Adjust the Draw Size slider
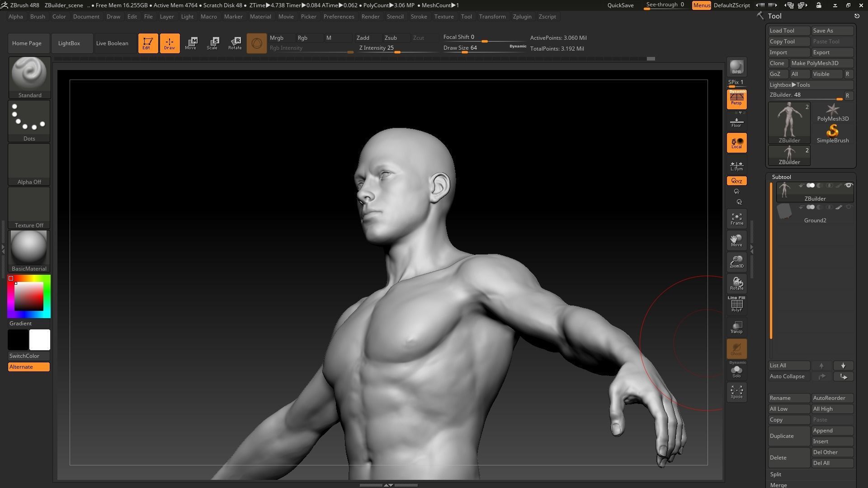The width and height of the screenshot is (868, 488). (484, 48)
